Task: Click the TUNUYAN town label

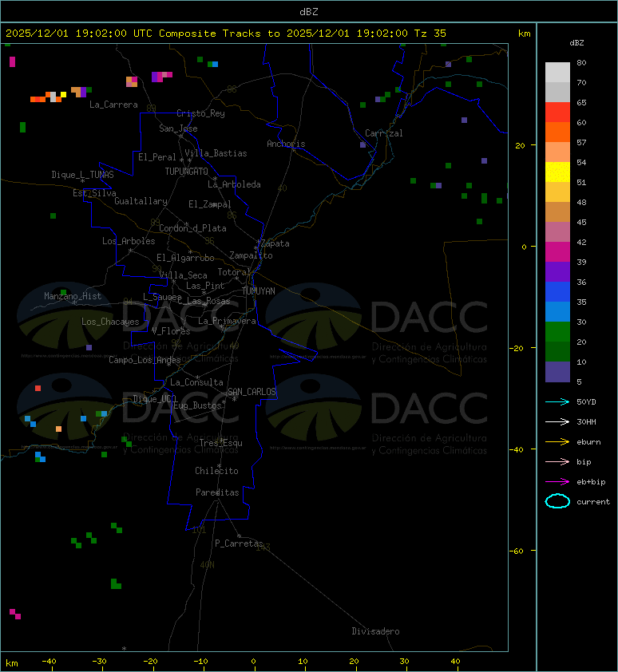Action: (x=259, y=291)
